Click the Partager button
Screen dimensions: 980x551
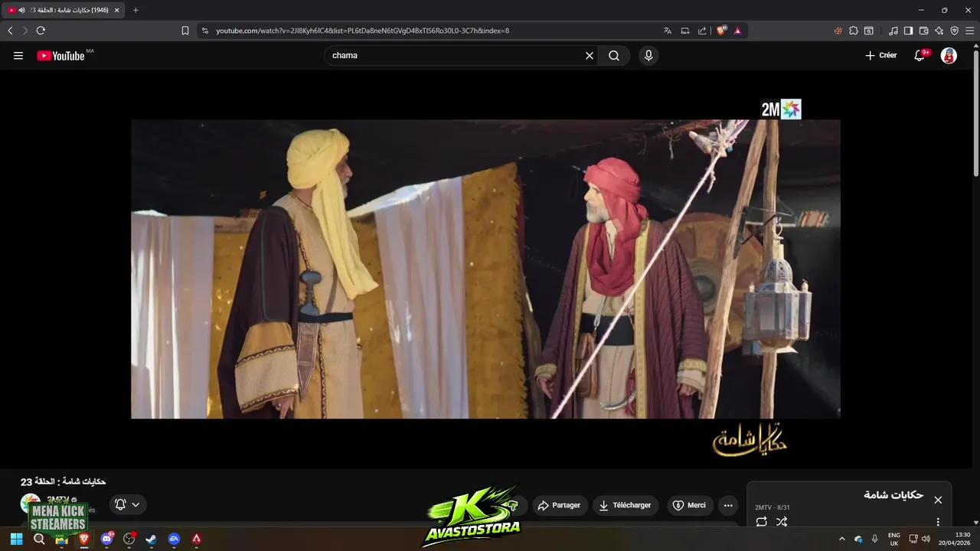559,505
